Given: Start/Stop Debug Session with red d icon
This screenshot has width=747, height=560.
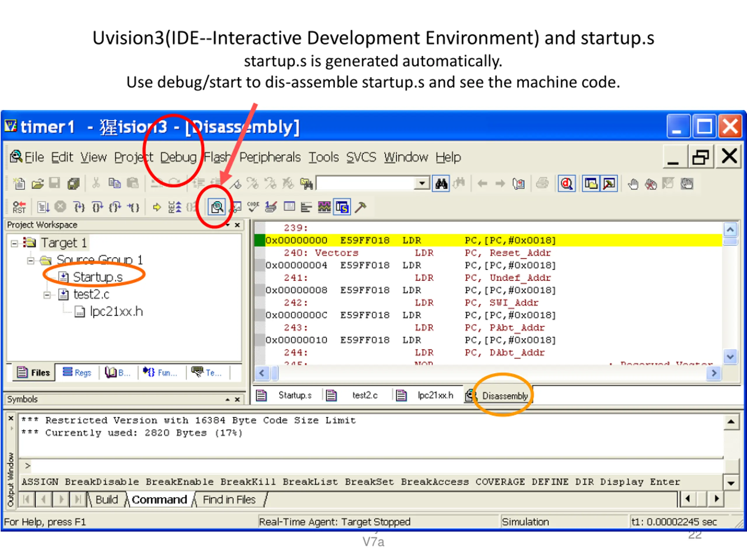Looking at the screenshot, I should pyautogui.click(x=566, y=184).
